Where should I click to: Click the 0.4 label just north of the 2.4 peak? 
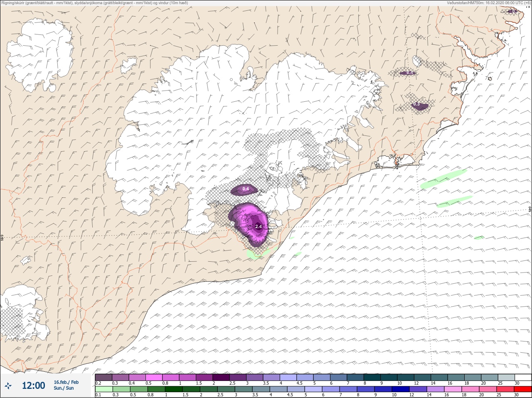coord(246,189)
